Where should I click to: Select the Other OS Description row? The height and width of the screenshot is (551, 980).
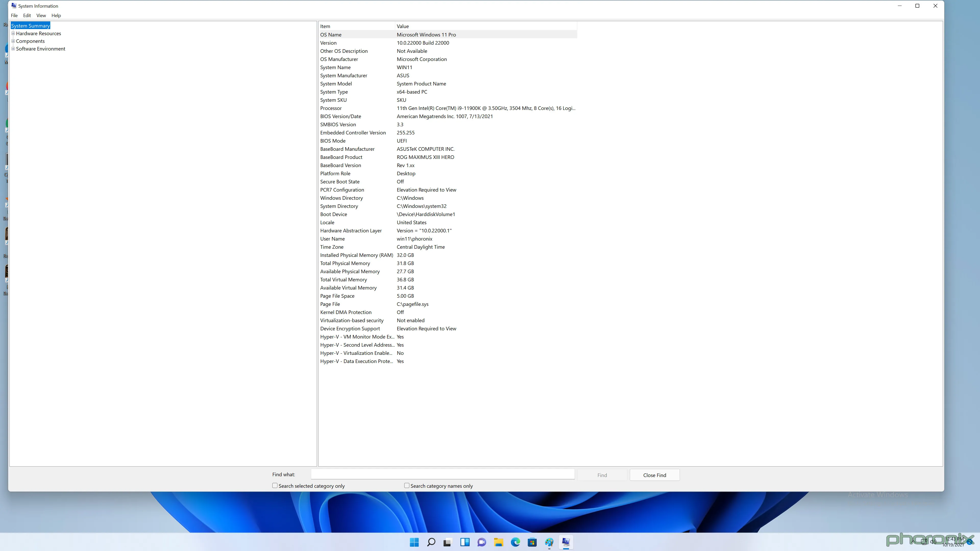click(x=448, y=51)
